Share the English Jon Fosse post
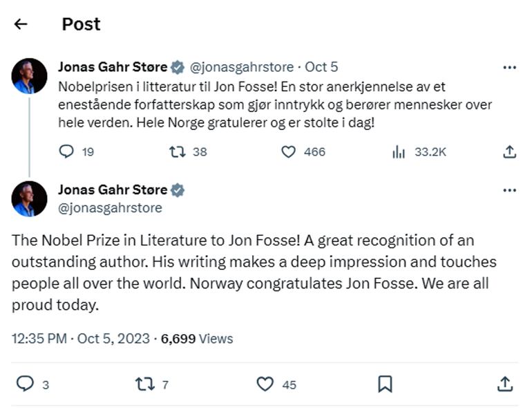The height and width of the screenshot is (408, 532). point(505,384)
